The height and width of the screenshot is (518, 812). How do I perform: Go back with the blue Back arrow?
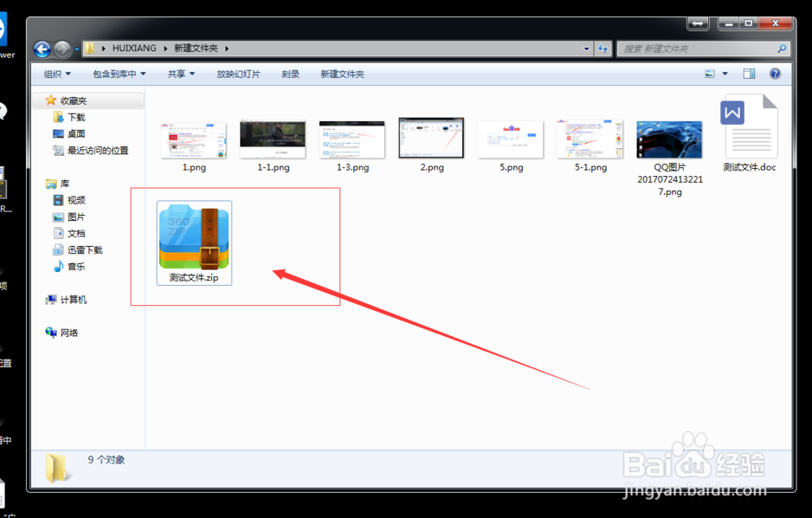[42, 50]
